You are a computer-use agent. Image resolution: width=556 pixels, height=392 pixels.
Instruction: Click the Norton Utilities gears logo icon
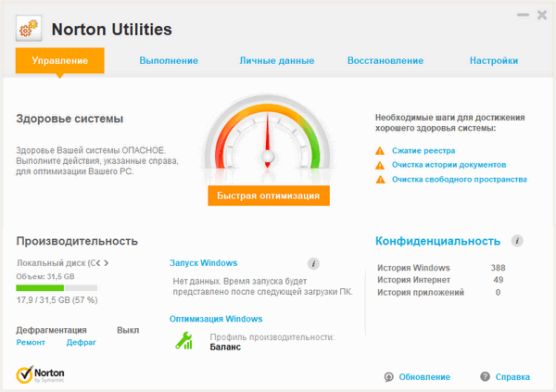pyautogui.click(x=29, y=29)
